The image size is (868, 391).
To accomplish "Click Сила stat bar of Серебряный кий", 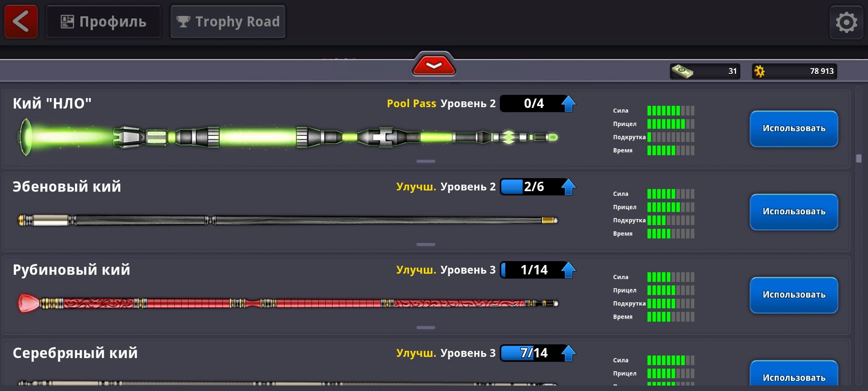I will (671, 360).
